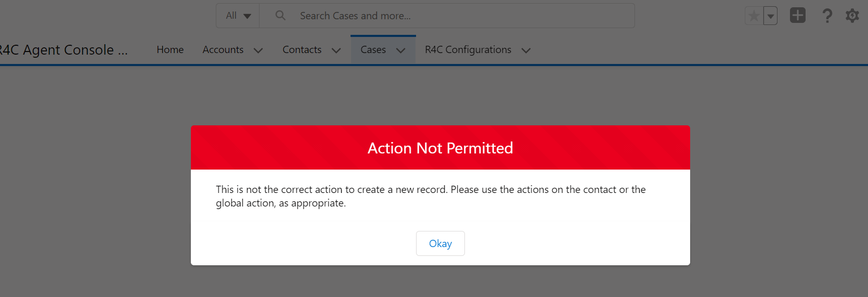Screen dimensions: 868x297
Task: Expand the All search scope dropdown
Action: pos(238,16)
